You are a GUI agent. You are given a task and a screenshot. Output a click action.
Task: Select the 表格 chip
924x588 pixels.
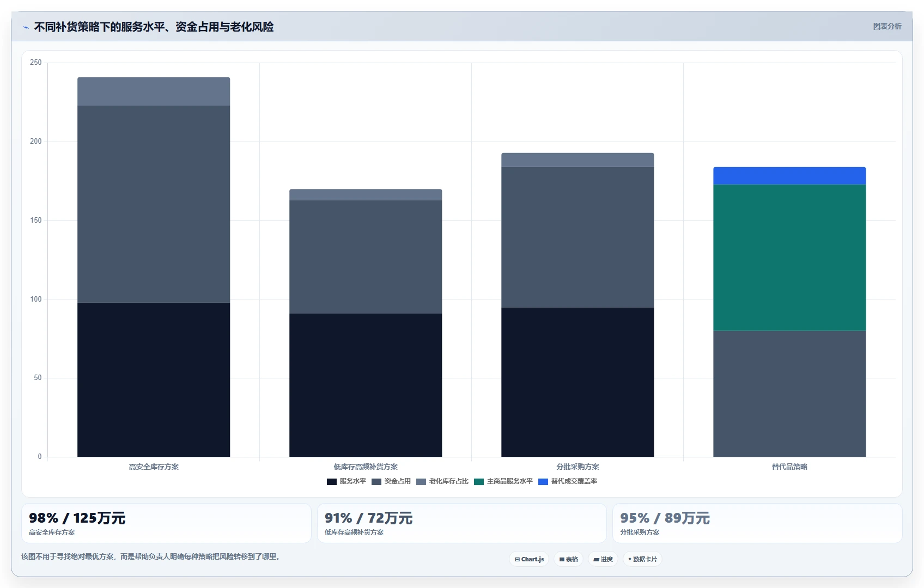pyautogui.click(x=568, y=559)
